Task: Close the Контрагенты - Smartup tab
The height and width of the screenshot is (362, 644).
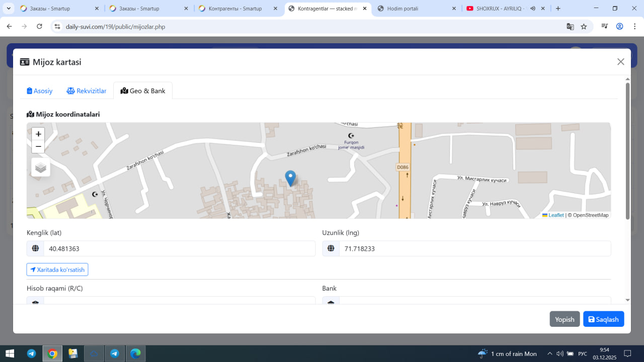Action: pos(275,9)
